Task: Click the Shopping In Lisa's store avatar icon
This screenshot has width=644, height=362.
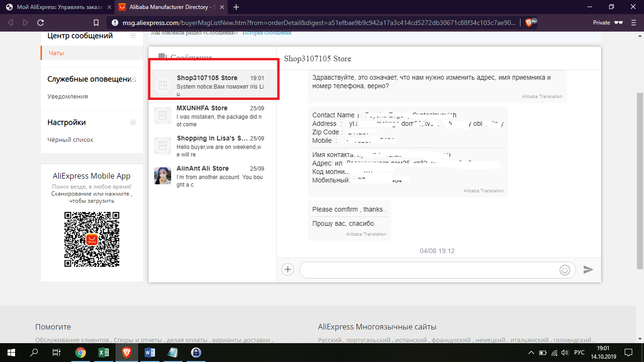Action: 163,146
